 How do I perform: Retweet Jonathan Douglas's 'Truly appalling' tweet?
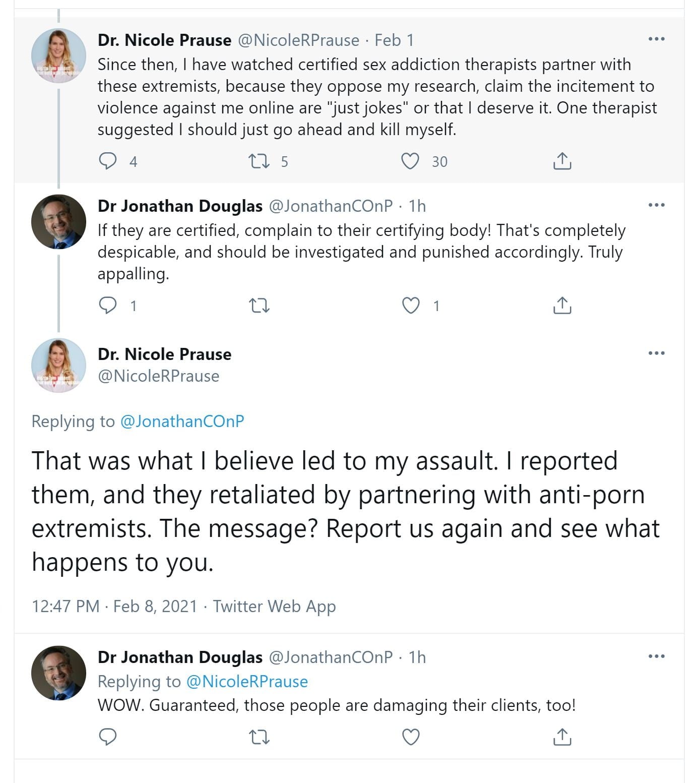click(260, 306)
